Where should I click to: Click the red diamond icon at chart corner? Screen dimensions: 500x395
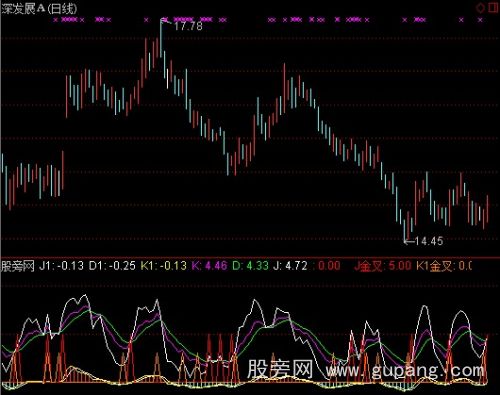click(x=480, y=8)
